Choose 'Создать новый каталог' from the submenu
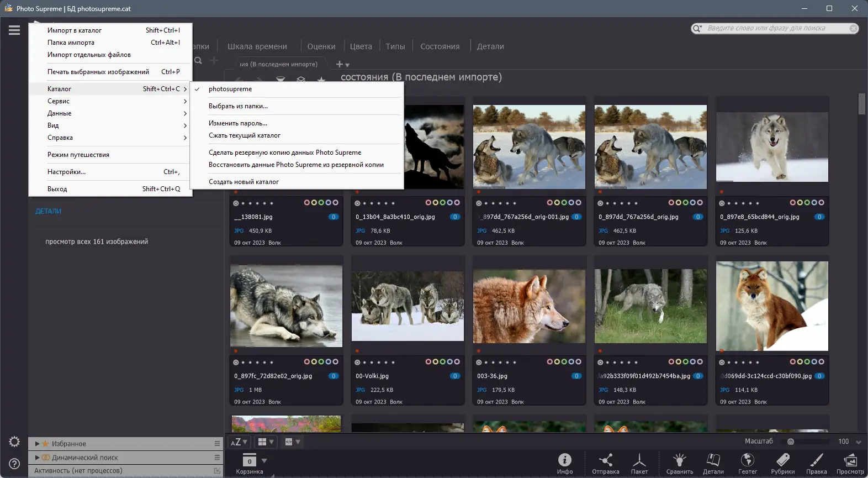 click(244, 182)
